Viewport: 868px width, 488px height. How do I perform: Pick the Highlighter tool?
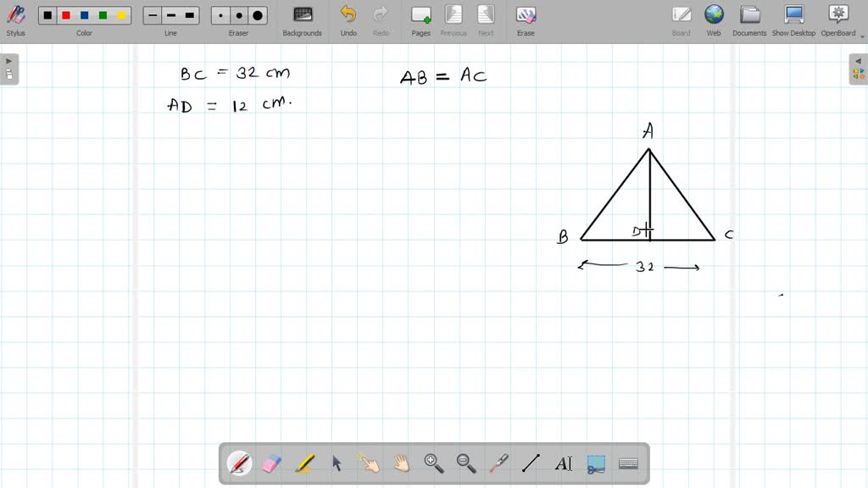pyautogui.click(x=305, y=463)
